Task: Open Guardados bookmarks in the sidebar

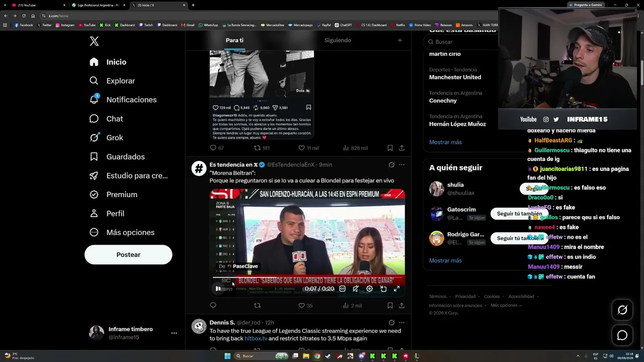Action: point(117,157)
